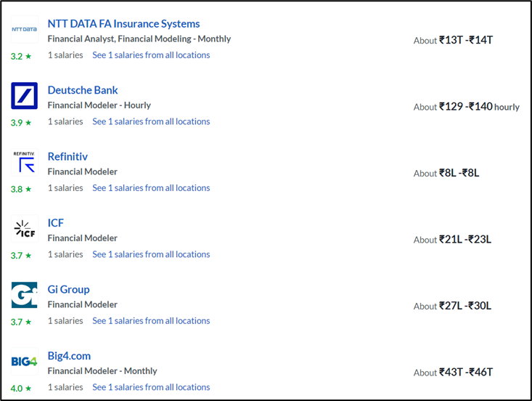Open the Gi Group company link
The height and width of the screenshot is (401, 532).
pos(68,289)
